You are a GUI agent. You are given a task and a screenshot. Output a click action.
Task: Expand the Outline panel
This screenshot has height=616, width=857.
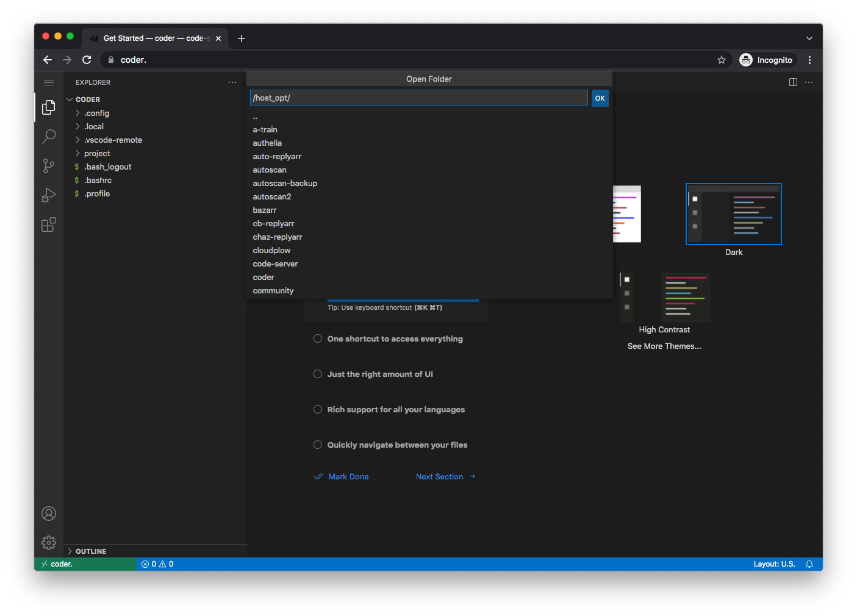(90, 551)
